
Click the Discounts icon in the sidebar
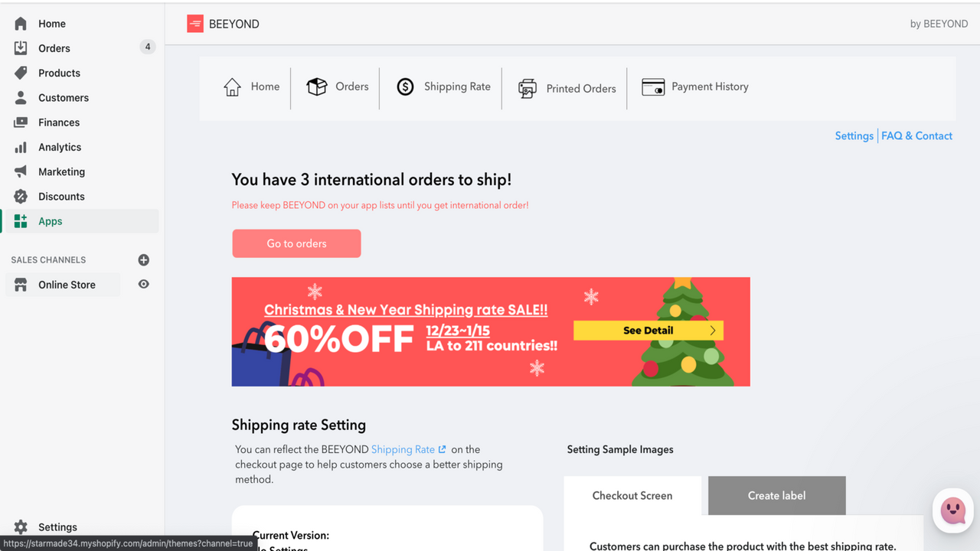pos(21,196)
